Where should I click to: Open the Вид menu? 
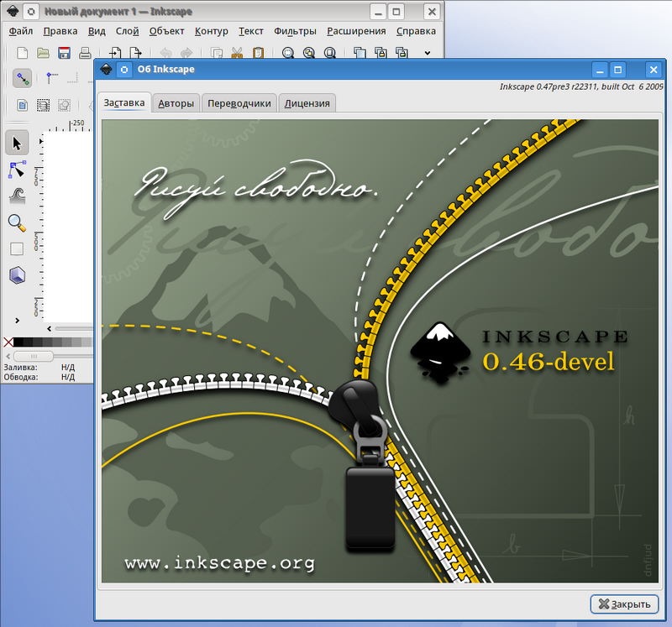(x=97, y=31)
